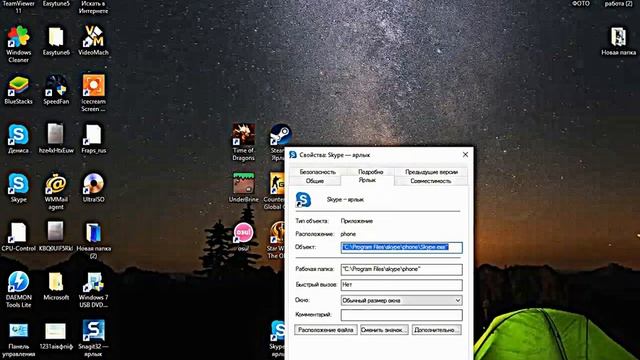Select the DAEMON Tools Lite icon

[x=18, y=282]
